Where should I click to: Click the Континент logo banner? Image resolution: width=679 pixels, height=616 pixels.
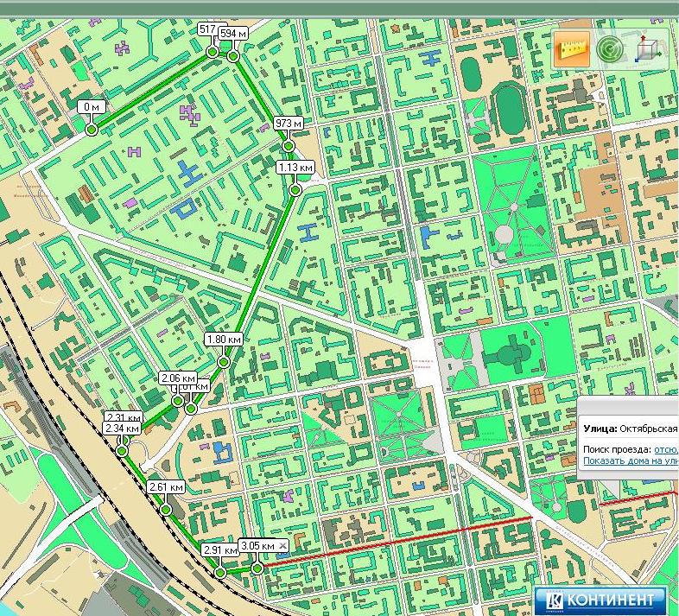click(601, 598)
